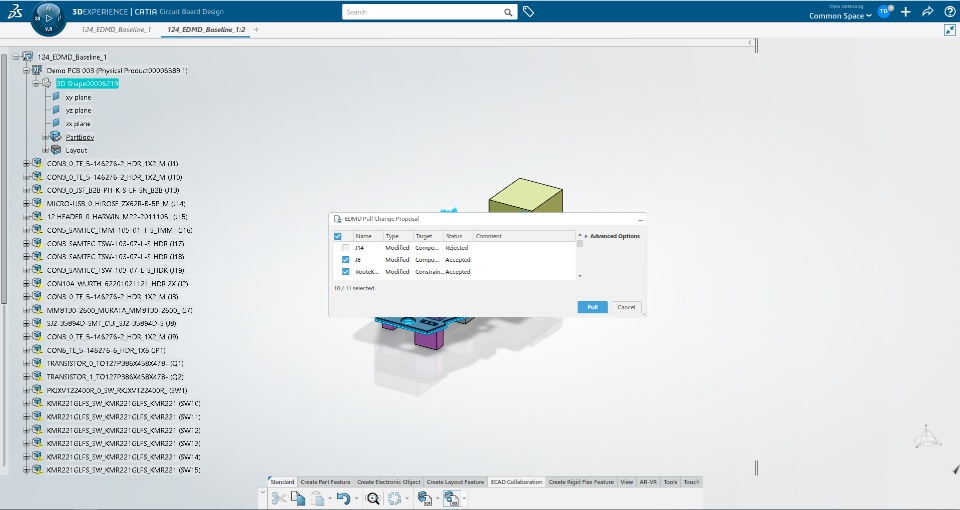Open the 3DEXPERIENCE compass
This screenshot has height=510, width=960.
[48, 18]
